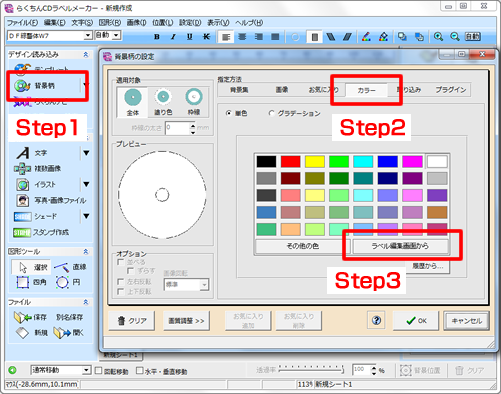Click other colors (その他の色) button
The image size is (501, 394).
tap(303, 246)
